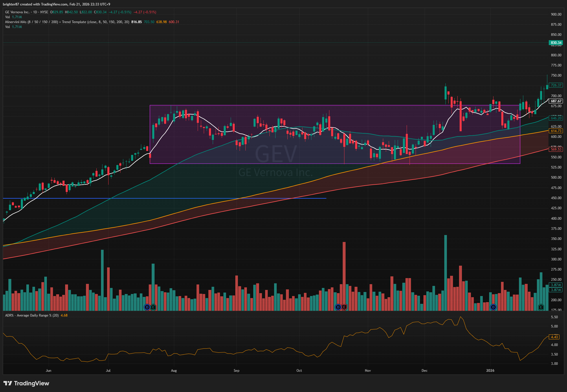Click the 4.43 ADR value axis label
The height and width of the screenshot is (392, 567).
pos(554,337)
